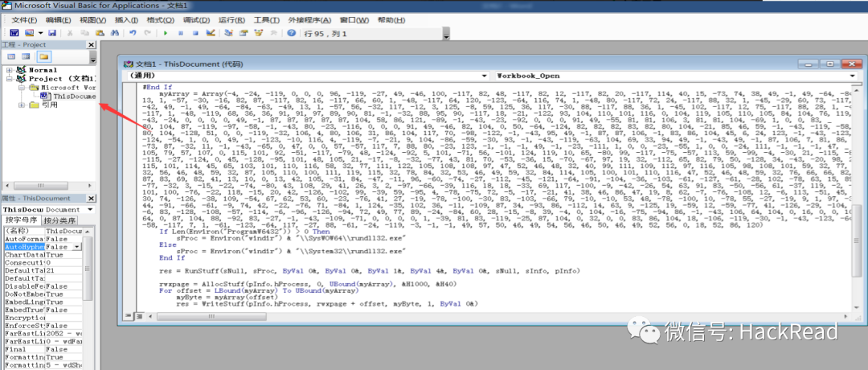This screenshot has width=868, height=370.
Task: Open the blue Help question mark icon
Action: point(291,33)
